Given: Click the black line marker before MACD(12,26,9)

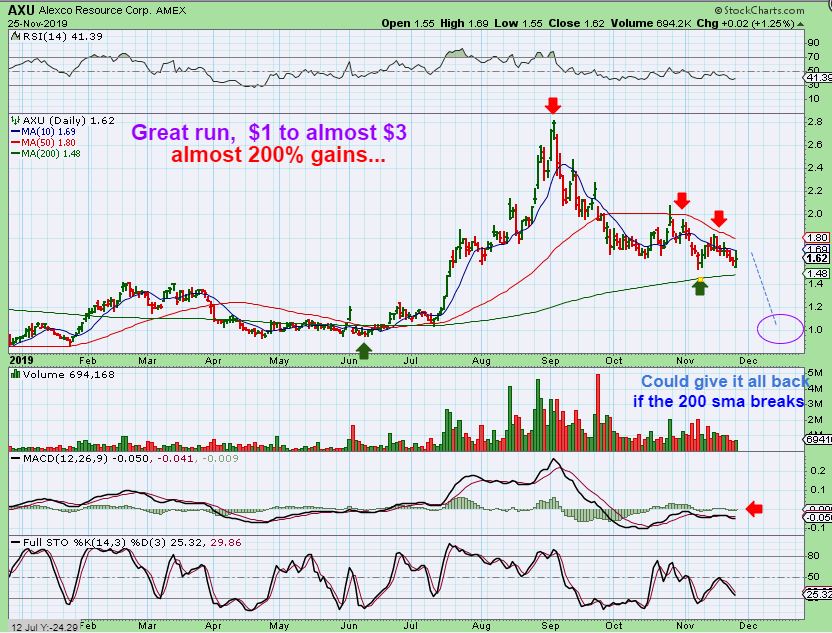Looking at the screenshot, I should pos(16,458).
